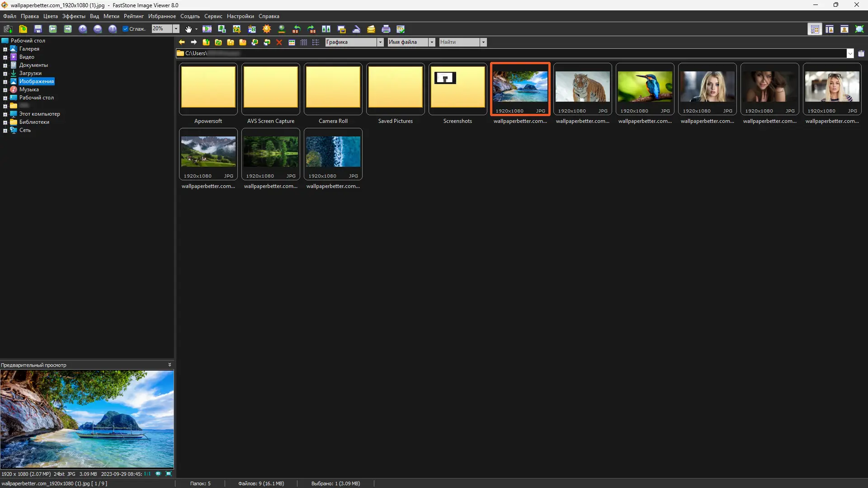The height and width of the screenshot is (488, 868).
Task: Open the Screenshots folder
Action: 458,89
